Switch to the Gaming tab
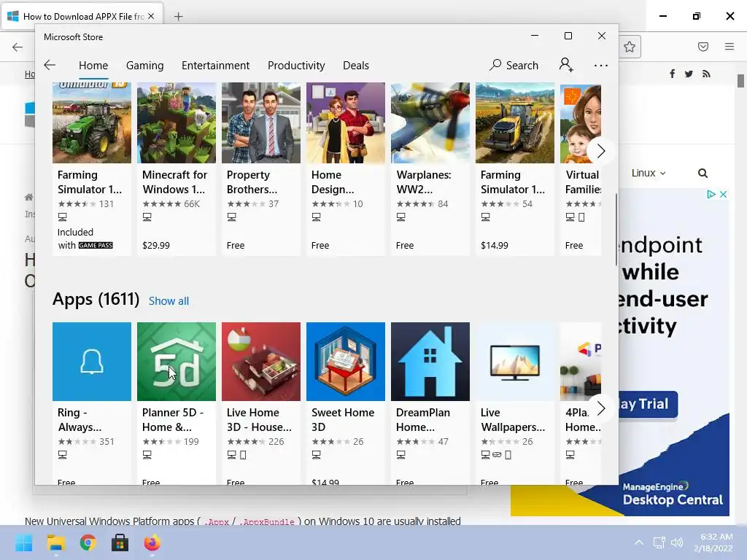 pos(145,65)
